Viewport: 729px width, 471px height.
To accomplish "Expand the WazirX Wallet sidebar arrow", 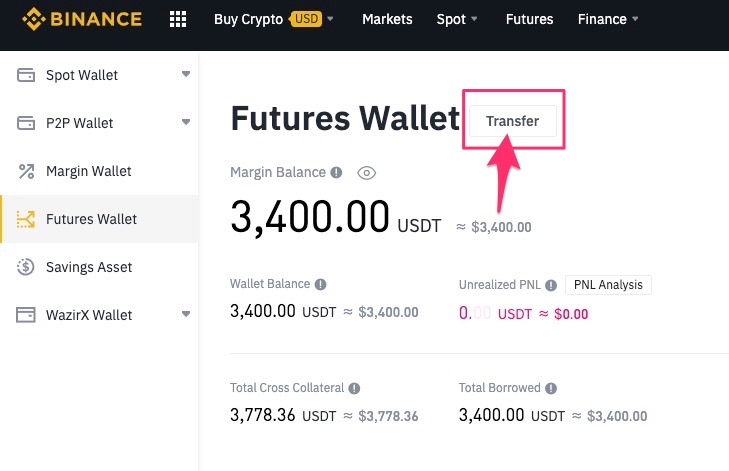I will 186,315.
